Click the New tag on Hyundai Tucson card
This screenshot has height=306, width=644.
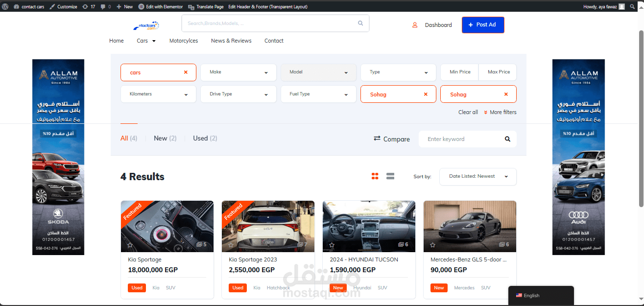pyautogui.click(x=338, y=288)
